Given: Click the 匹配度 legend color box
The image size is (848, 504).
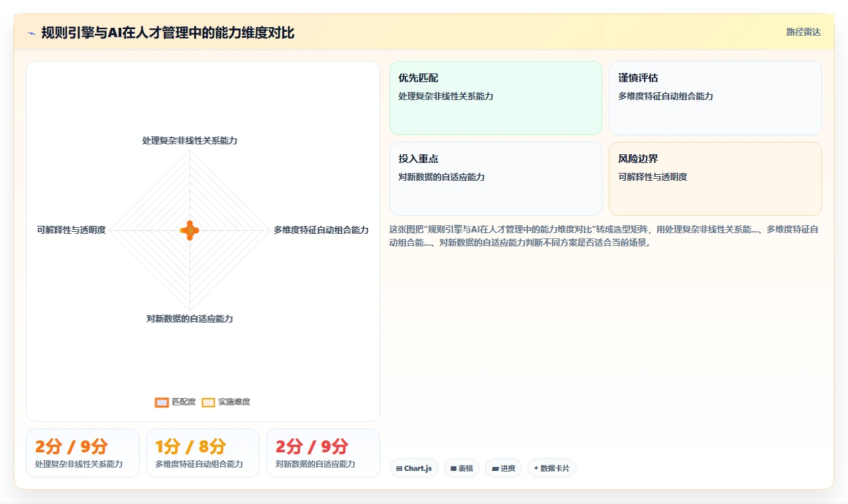Looking at the screenshot, I should tap(162, 402).
